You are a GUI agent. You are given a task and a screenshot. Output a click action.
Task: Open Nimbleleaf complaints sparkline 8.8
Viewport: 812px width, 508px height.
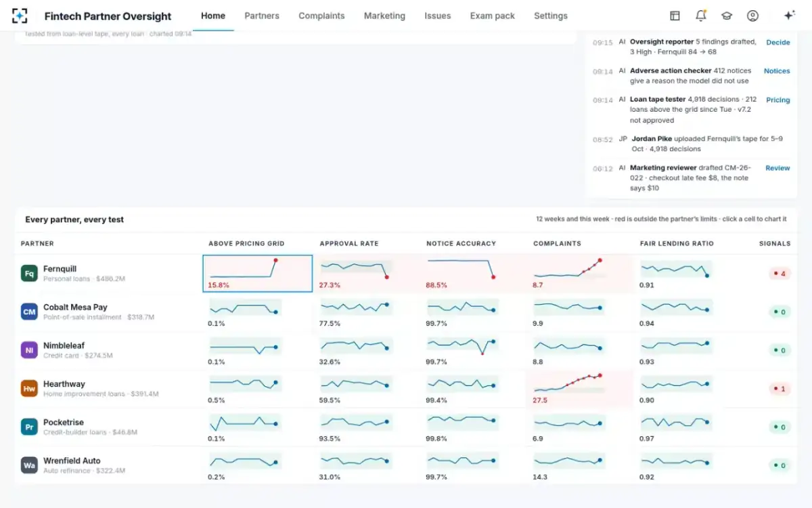click(x=581, y=350)
